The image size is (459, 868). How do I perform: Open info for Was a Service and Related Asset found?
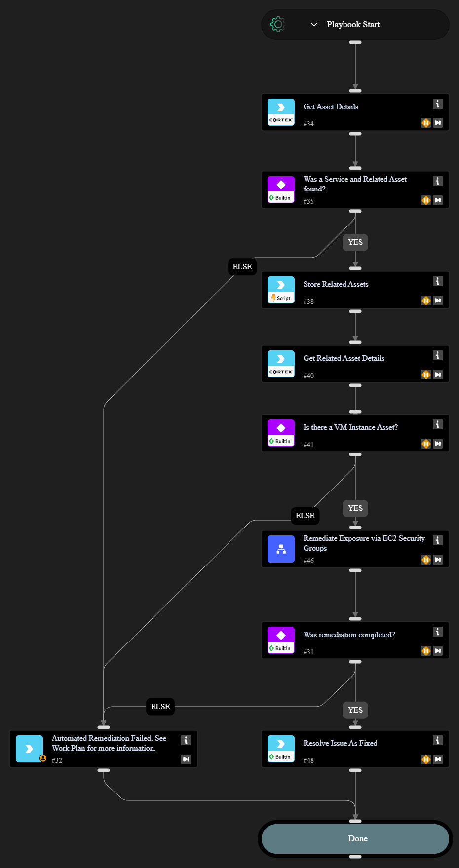click(438, 181)
